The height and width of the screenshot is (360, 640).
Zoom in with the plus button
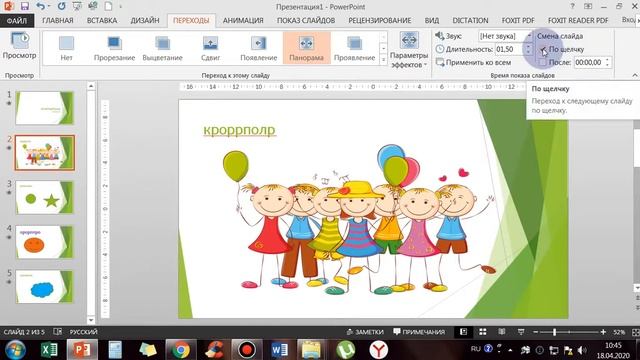(603, 332)
